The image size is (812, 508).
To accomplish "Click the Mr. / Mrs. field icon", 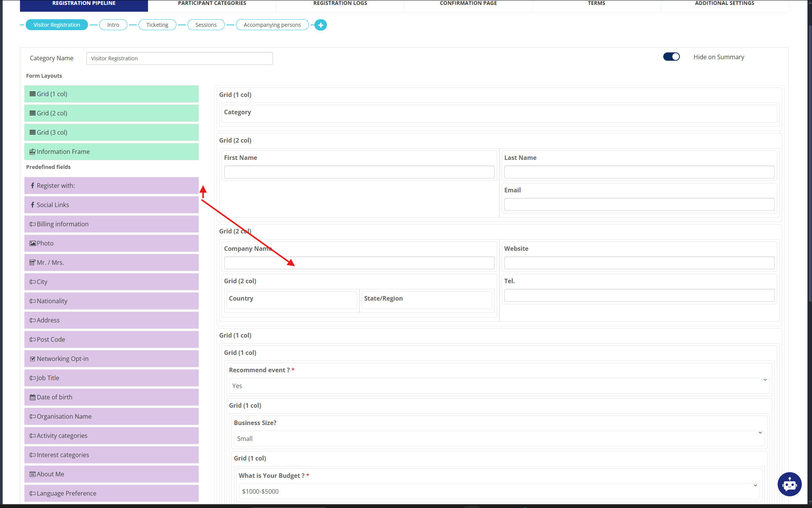I will (32, 263).
